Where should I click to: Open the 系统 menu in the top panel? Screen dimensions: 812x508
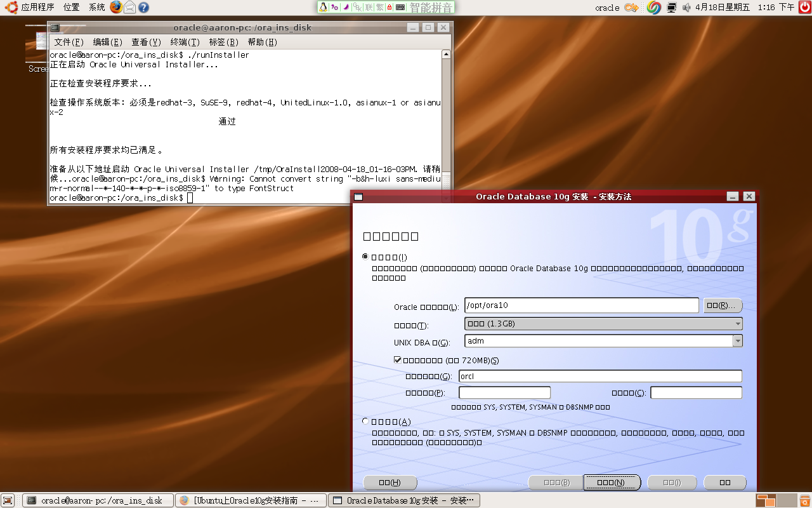click(97, 8)
